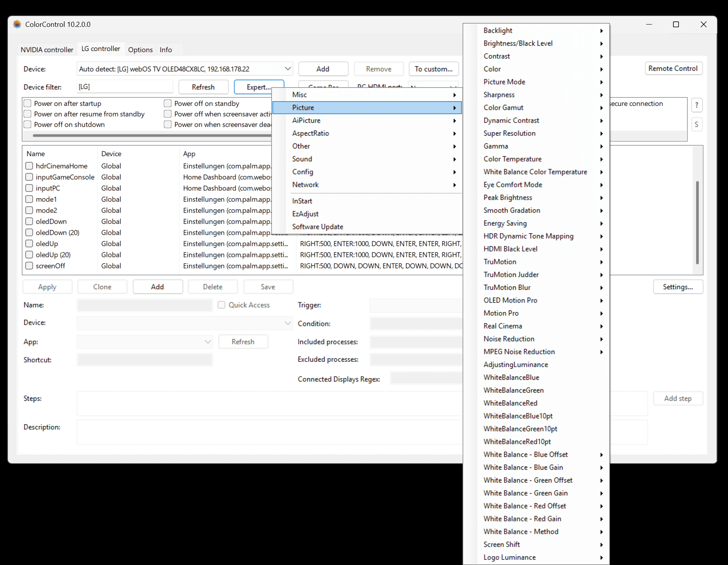728x565 pixels.
Task: Expand the OLED Motion Pro submenu
Action: (x=536, y=300)
